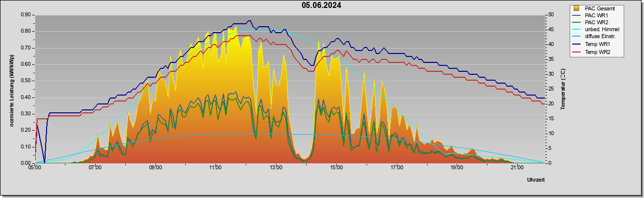Select the PAC WR1 legend entry
This screenshot has height=198, width=644.
coord(596,15)
